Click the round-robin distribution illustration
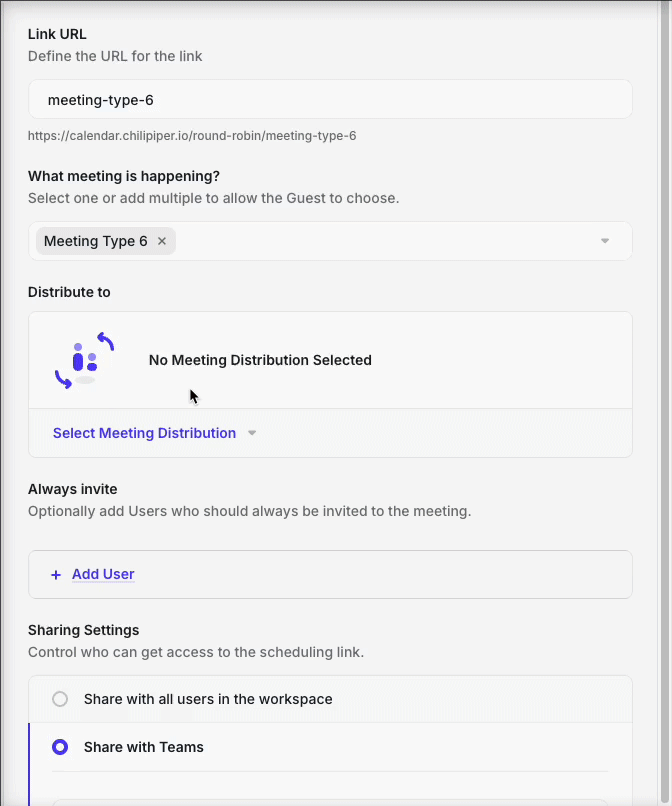 [84, 360]
